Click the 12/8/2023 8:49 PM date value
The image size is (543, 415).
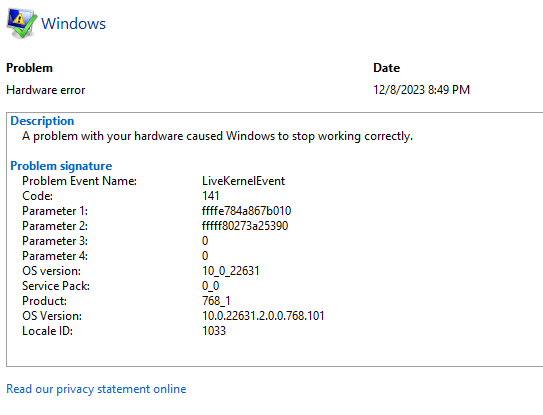421,90
